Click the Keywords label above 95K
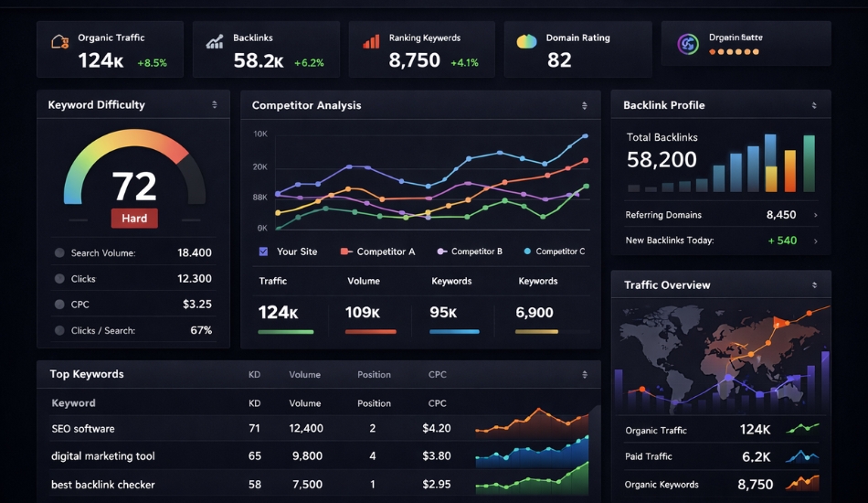Image resolution: width=868 pixels, height=503 pixels. (451, 281)
